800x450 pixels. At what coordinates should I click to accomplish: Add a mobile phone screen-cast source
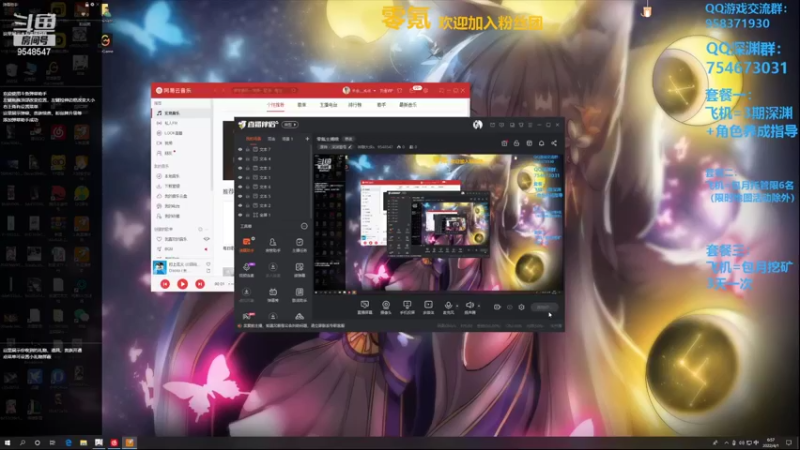click(407, 307)
